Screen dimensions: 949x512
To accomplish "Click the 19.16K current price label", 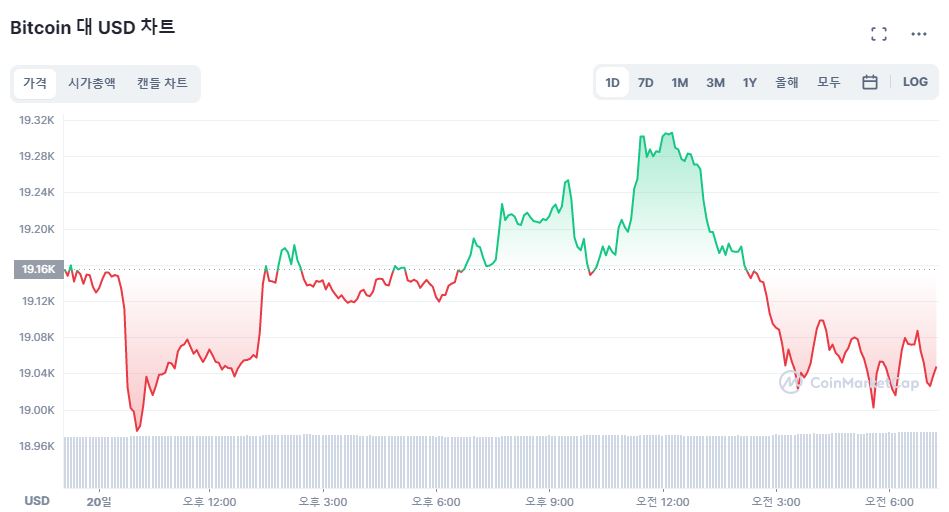I will 37,268.
